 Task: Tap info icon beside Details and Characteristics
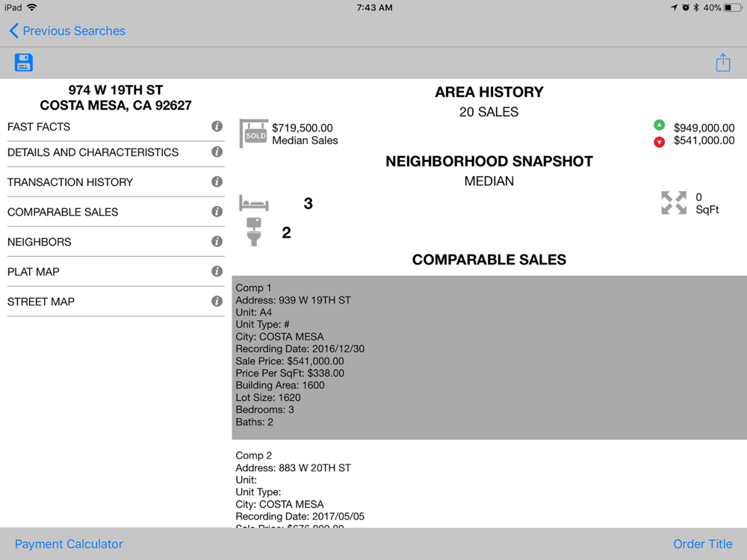217,152
